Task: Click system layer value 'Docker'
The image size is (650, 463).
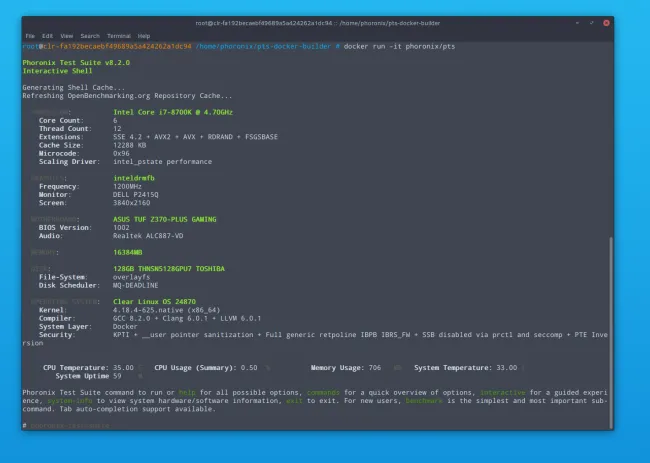Action: tap(125, 327)
